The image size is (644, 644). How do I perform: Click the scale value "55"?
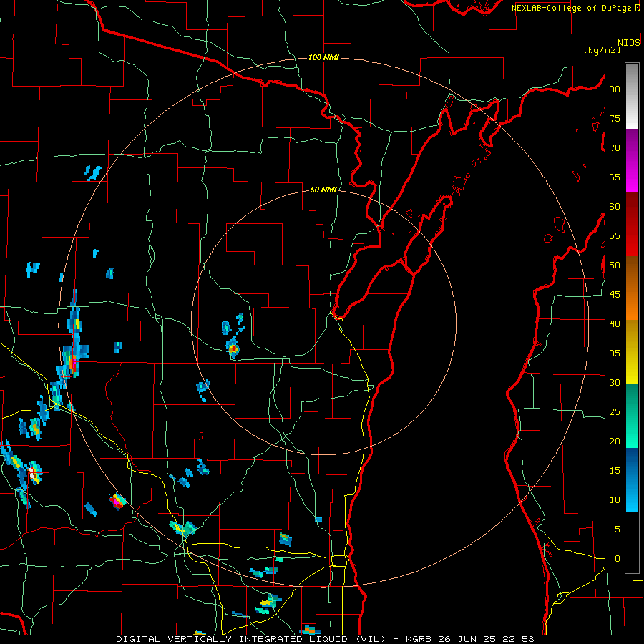(x=615, y=236)
